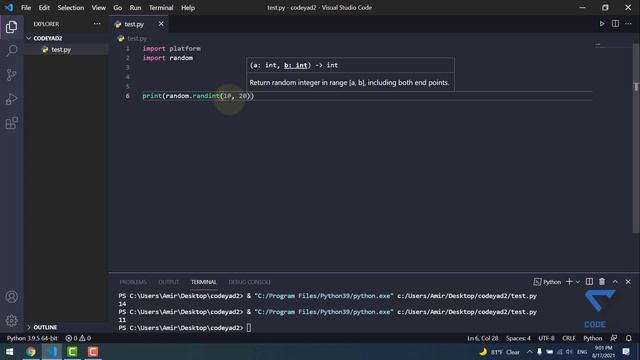
Task: Open Windows Action Center notification icon
Action: coord(626,351)
